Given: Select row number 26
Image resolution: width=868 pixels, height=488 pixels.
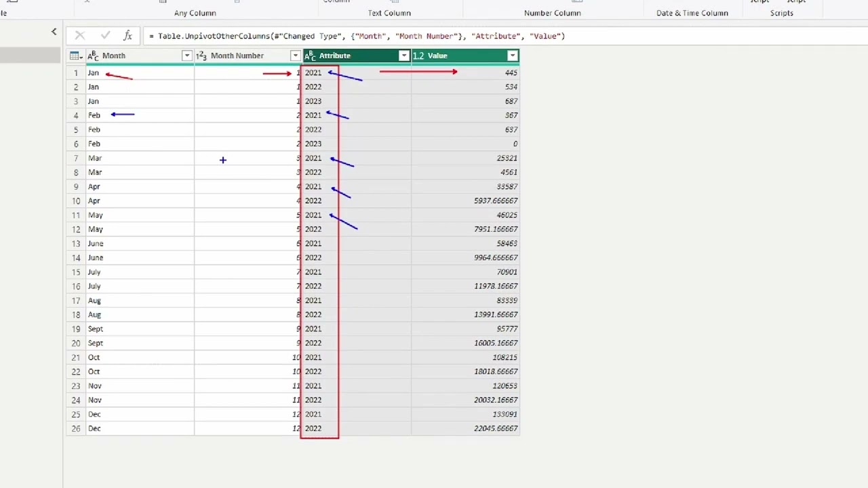Looking at the screenshot, I should (76, 428).
